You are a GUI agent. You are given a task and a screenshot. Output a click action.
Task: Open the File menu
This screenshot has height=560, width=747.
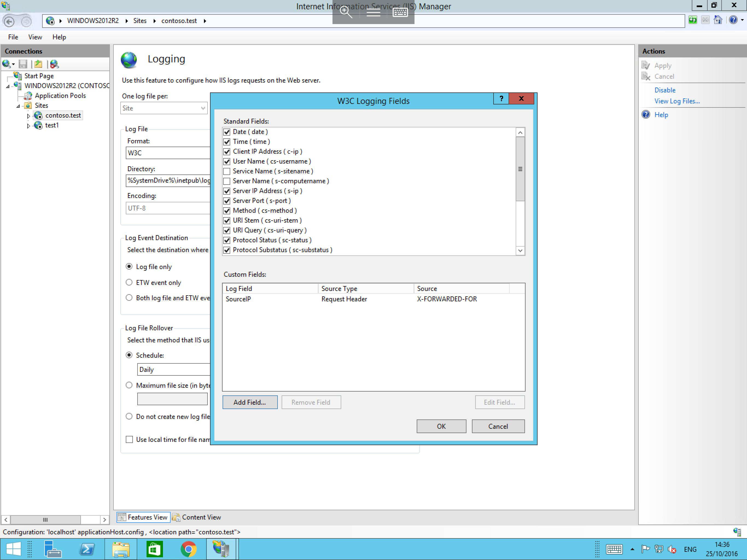13,37
